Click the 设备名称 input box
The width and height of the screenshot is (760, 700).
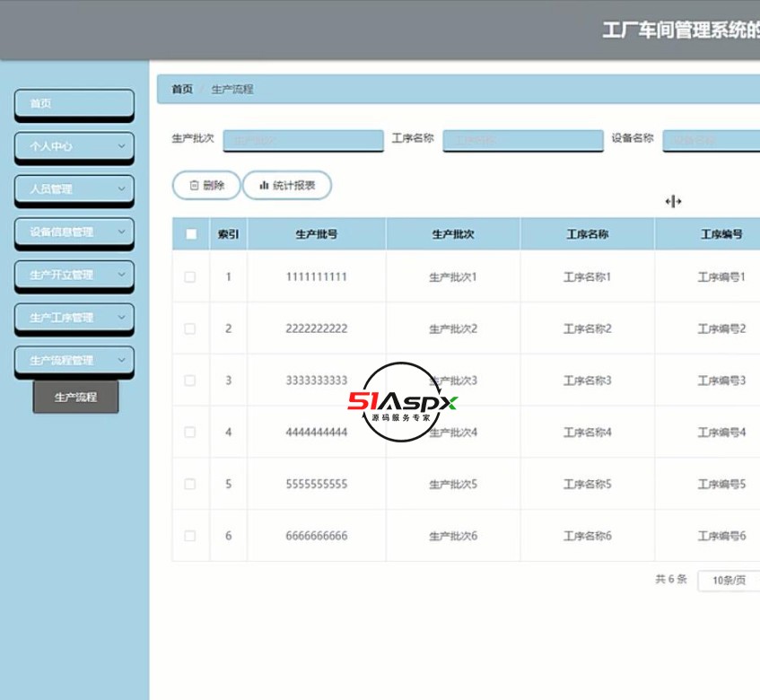point(713,140)
